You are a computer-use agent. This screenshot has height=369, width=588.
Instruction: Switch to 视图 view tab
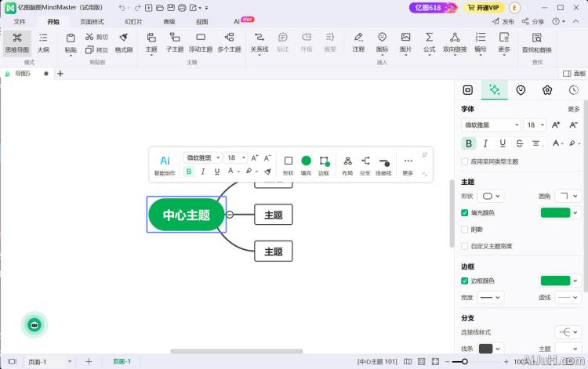coord(201,22)
